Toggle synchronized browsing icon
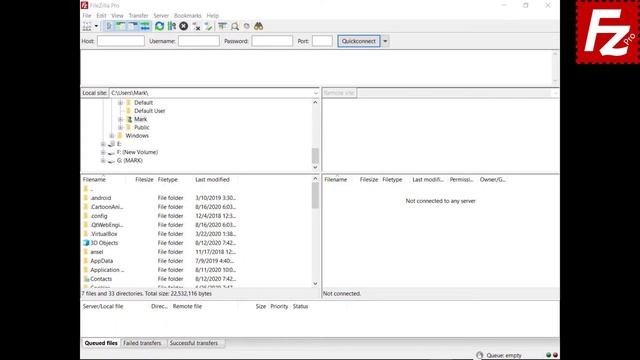 [x=247, y=26]
